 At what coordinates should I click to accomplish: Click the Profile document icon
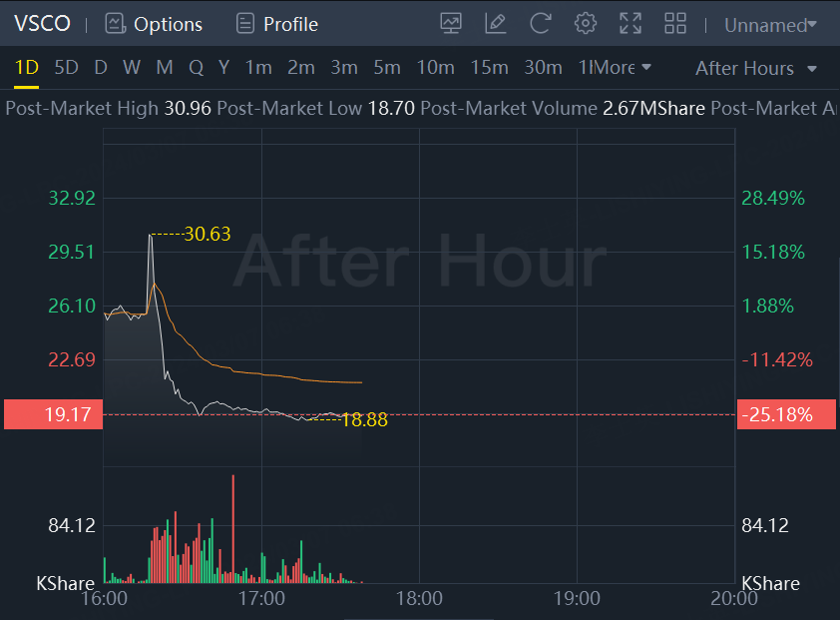click(x=244, y=23)
